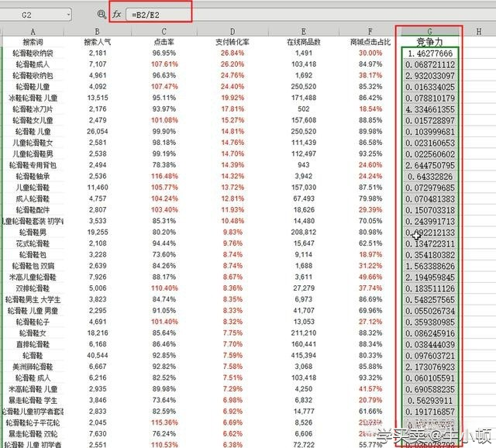The image size is (496, 448).
Task: Select column F header
Action: [365, 32]
